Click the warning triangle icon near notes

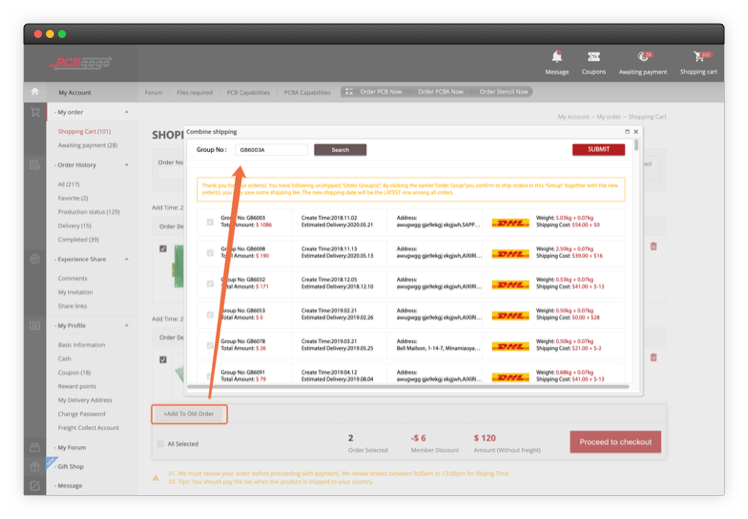pyautogui.click(x=156, y=477)
